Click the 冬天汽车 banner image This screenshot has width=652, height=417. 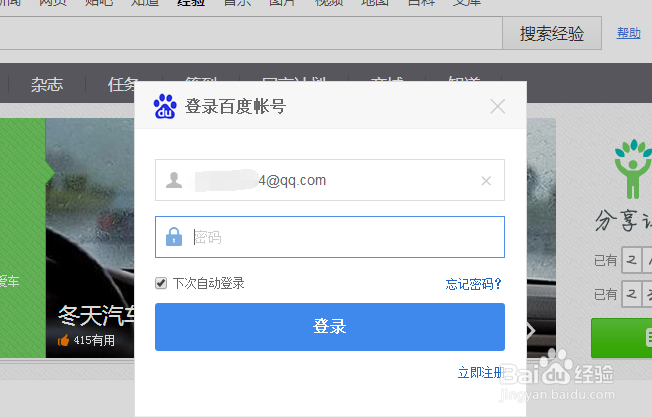pyautogui.click(x=90, y=238)
